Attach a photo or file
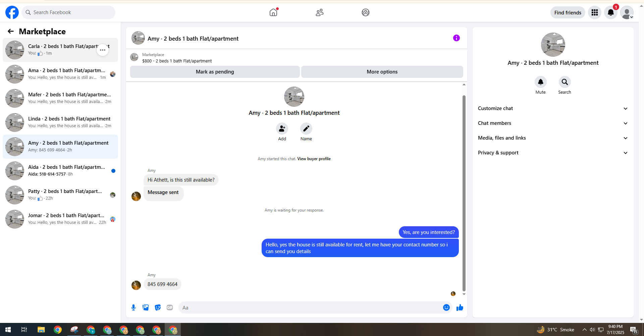The height and width of the screenshot is (336, 644). point(146,307)
